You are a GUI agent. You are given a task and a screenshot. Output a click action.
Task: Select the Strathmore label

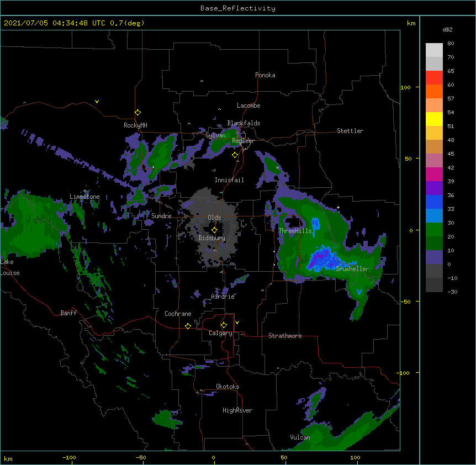[x=285, y=336]
